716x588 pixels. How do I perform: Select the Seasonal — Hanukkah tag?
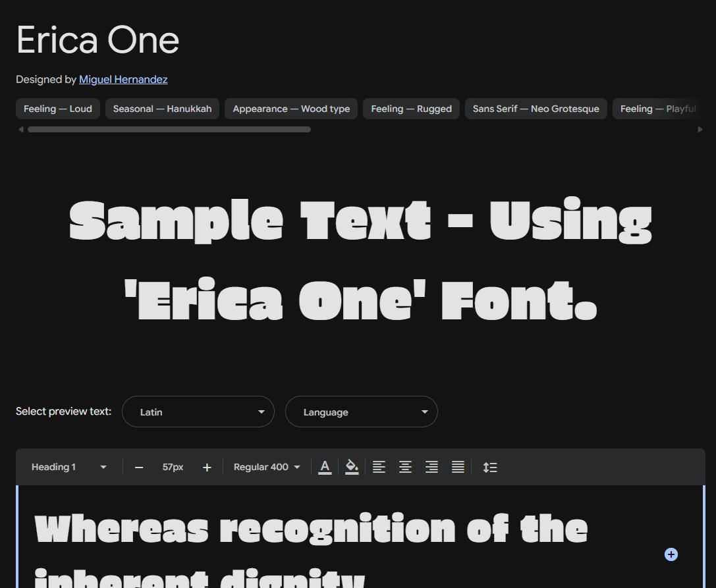click(x=162, y=109)
